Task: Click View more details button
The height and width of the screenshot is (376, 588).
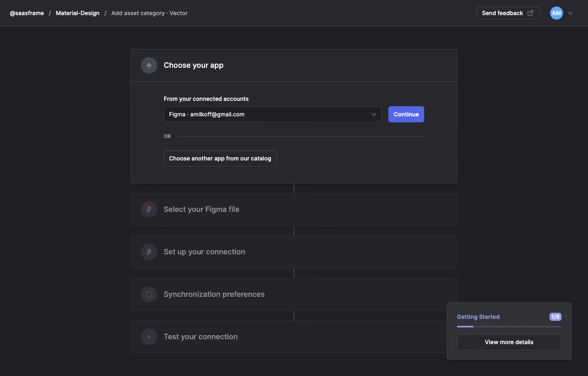Action: (509, 342)
